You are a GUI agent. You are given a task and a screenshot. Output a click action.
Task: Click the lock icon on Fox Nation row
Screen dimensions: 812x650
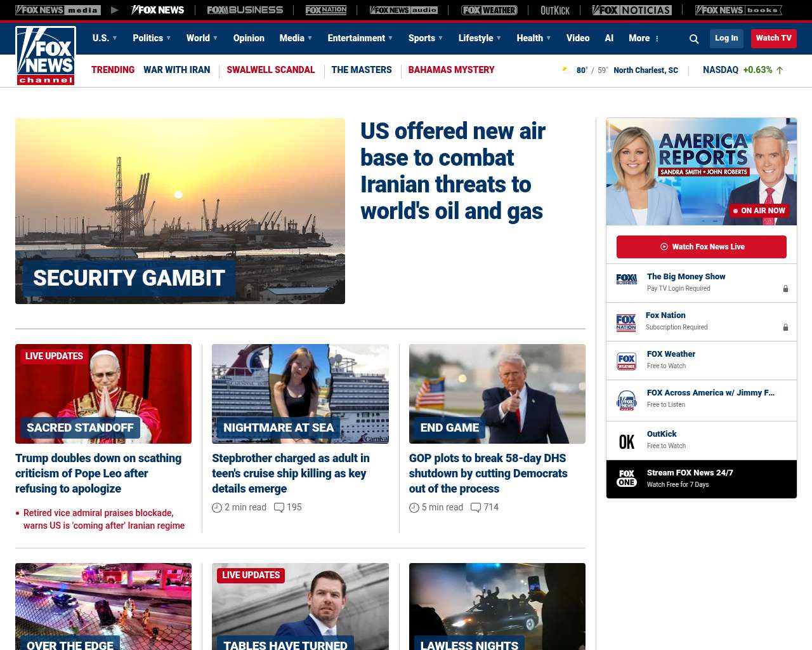tap(785, 328)
